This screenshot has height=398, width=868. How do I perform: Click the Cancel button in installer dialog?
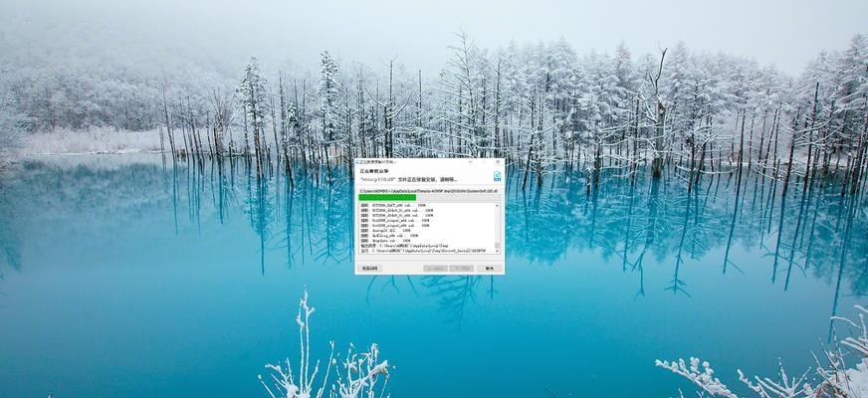[490, 268]
